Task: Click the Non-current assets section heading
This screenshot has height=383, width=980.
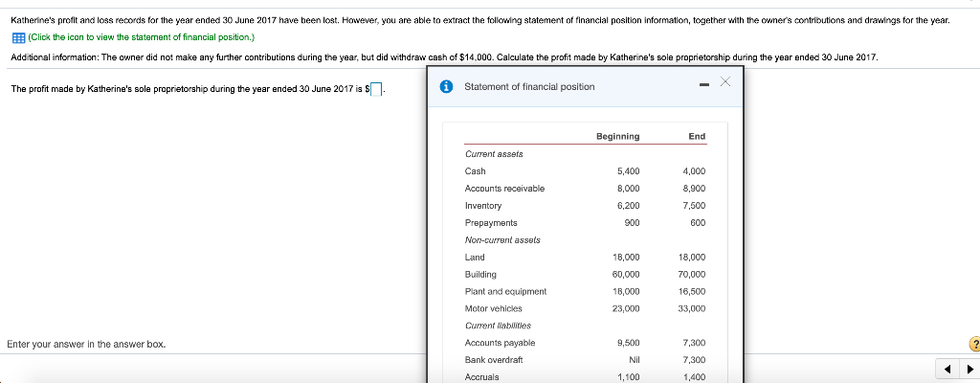Action: [x=502, y=239]
